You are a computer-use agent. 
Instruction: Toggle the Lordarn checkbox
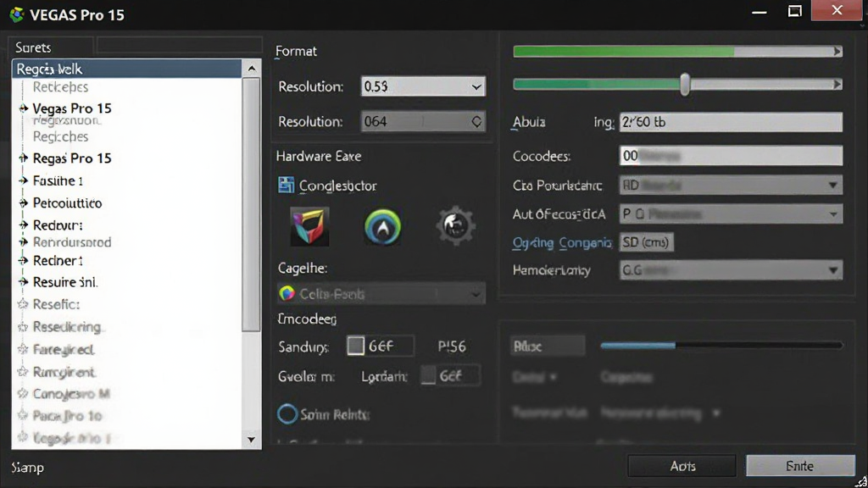(428, 375)
